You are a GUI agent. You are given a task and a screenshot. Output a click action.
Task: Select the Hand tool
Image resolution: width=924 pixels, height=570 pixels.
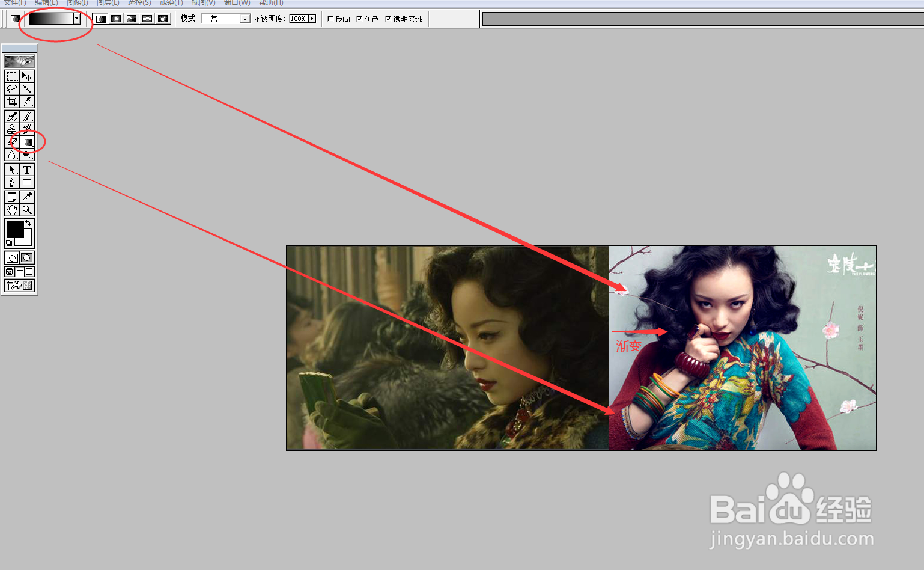pos(12,210)
